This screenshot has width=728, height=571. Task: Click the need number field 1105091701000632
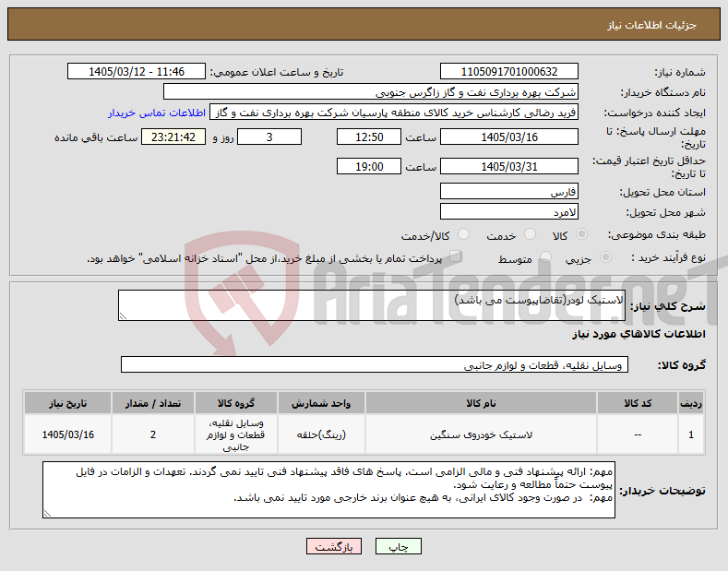(508, 72)
